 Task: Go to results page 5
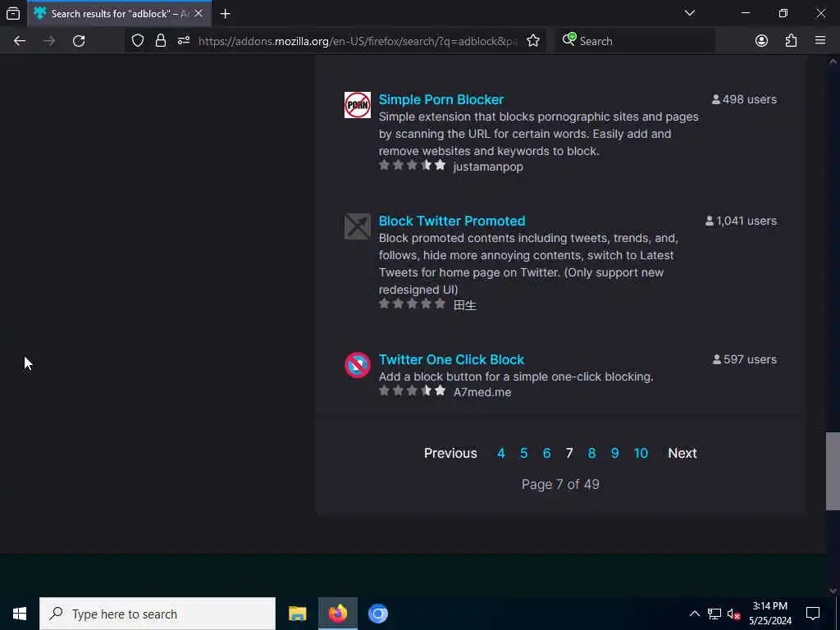click(523, 453)
